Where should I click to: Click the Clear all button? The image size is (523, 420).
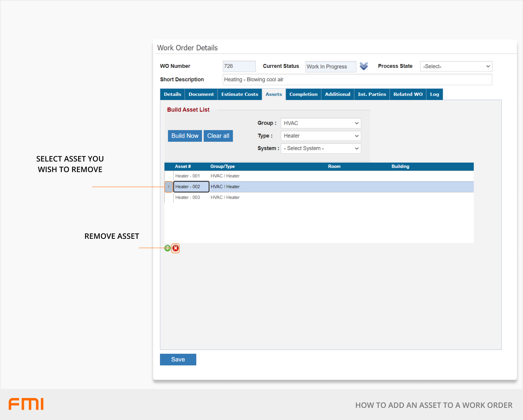[x=218, y=136]
